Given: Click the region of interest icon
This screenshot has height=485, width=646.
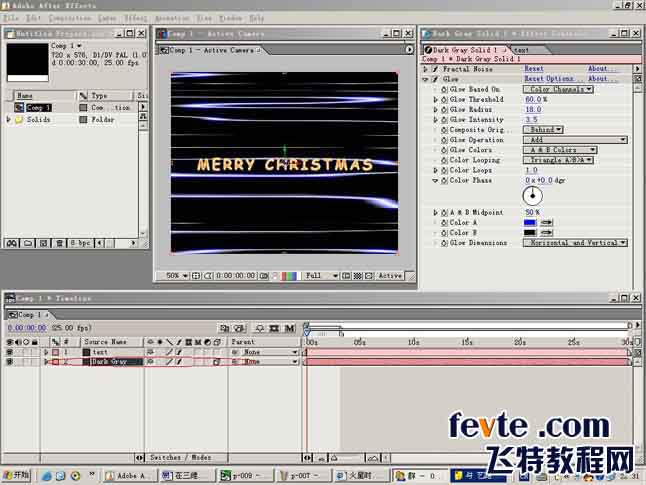Looking at the screenshot, I should click(x=346, y=276).
